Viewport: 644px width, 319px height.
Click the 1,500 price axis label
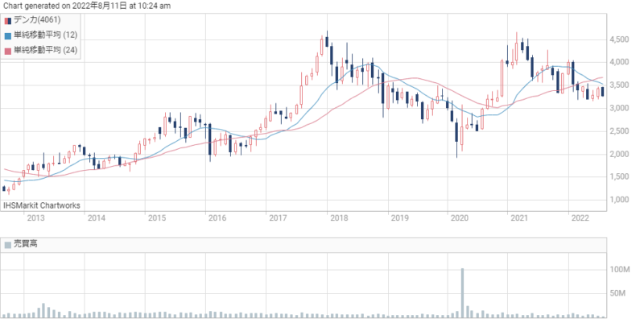(x=620, y=176)
